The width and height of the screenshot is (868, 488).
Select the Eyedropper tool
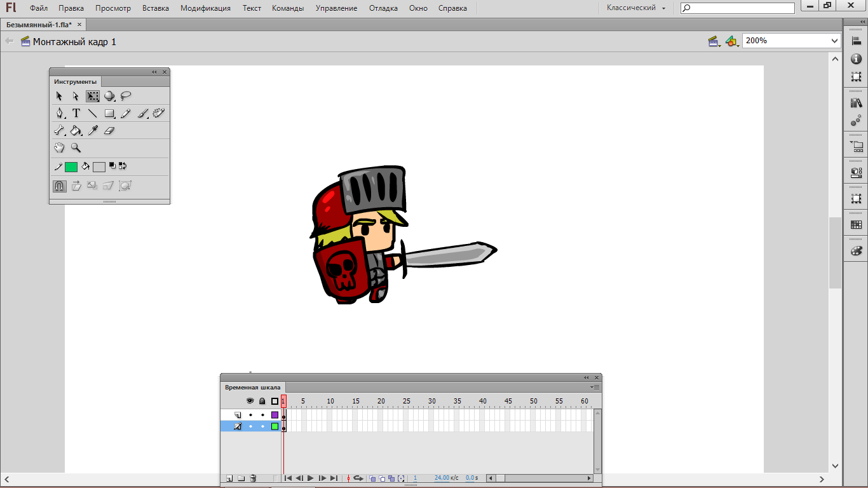(93, 130)
